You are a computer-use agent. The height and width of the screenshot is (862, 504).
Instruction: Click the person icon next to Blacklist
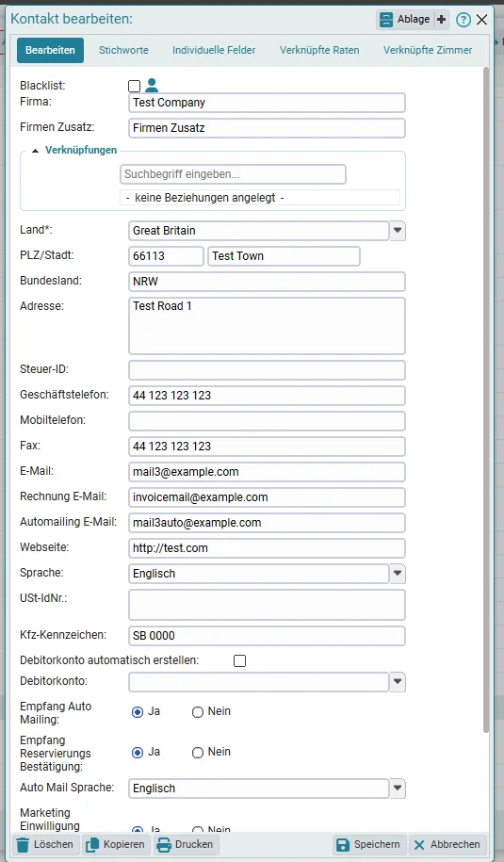152,85
